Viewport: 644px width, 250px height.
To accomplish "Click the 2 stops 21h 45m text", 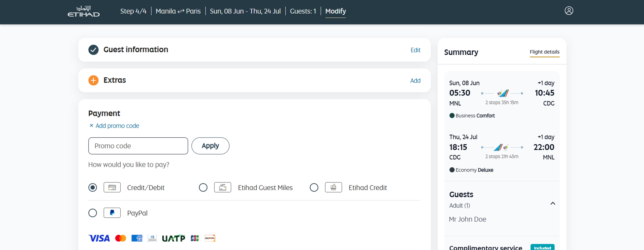I will click(501, 156).
